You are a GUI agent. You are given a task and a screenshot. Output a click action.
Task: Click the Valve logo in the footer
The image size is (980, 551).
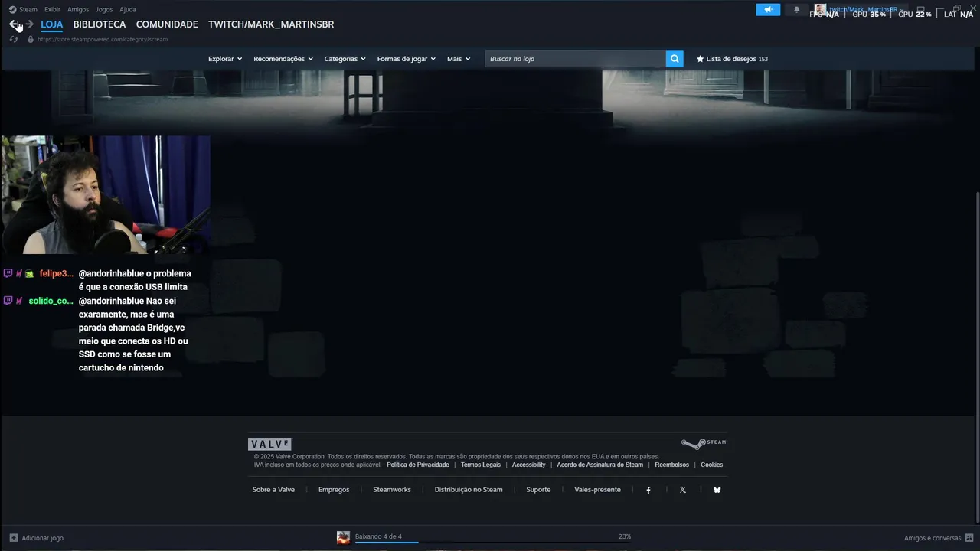(269, 444)
